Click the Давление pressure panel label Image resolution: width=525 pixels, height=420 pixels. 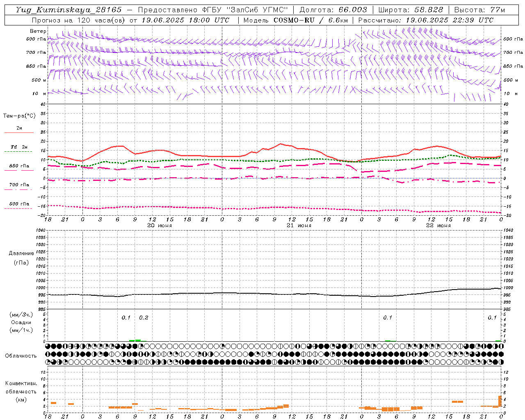[x=21, y=253]
